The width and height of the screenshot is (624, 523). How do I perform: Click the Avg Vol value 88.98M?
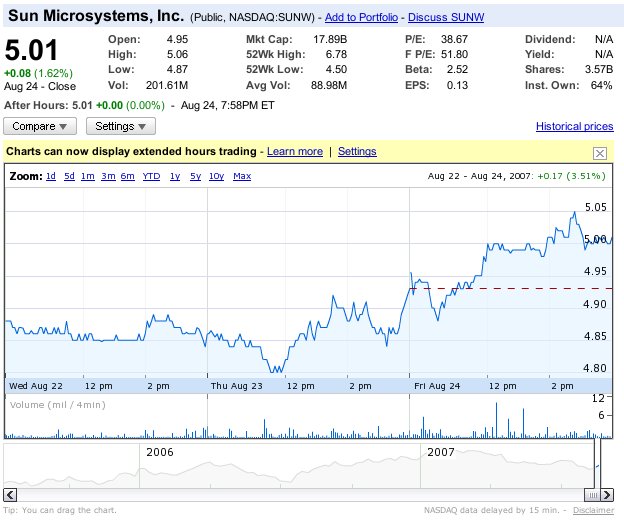pyautogui.click(x=329, y=85)
